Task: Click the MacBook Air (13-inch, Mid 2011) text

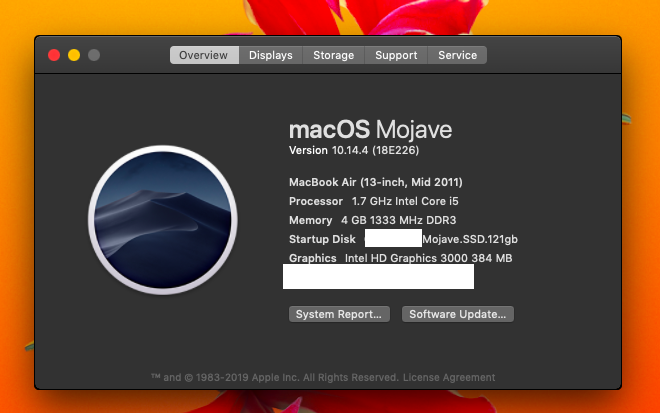Action: pyautogui.click(x=376, y=182)
